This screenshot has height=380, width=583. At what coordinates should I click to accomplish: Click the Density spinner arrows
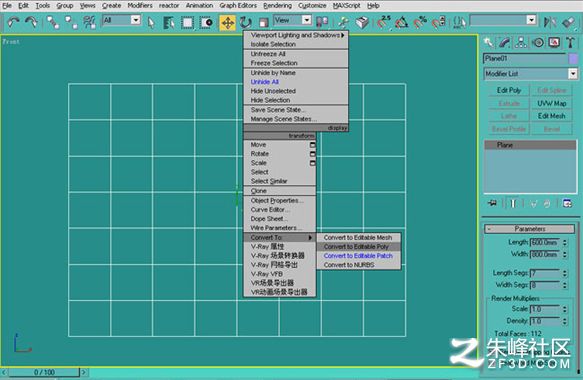click(x=564, y=321)
